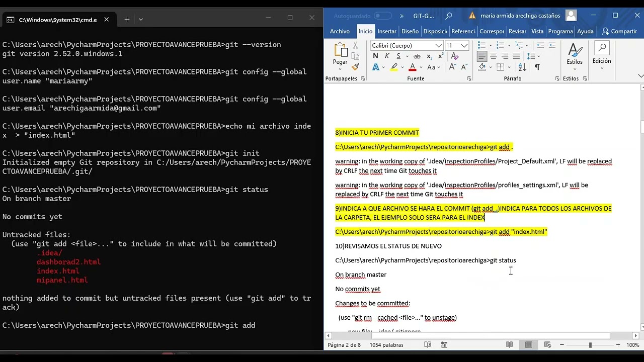The width and height of the screenshot is (644, 362).
Task: Toggle Negrita (N) formatting
Action: [375, 56]
